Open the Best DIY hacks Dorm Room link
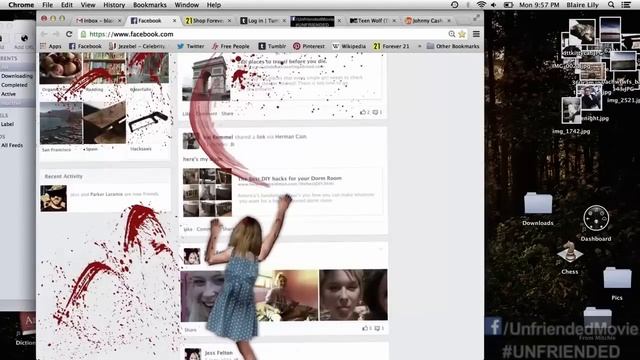Image resolution: width=640 pixels, height=360 pixels. (290, 178)
